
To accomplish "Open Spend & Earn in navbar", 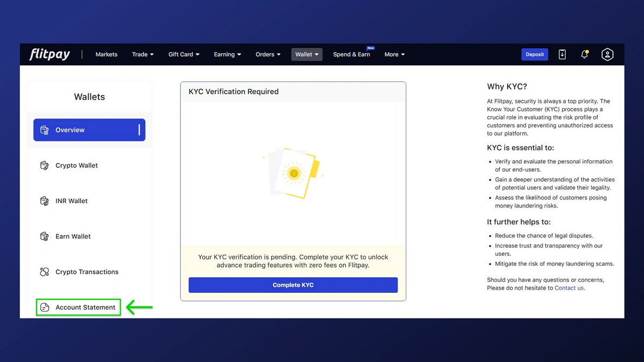I will [352, 54].
